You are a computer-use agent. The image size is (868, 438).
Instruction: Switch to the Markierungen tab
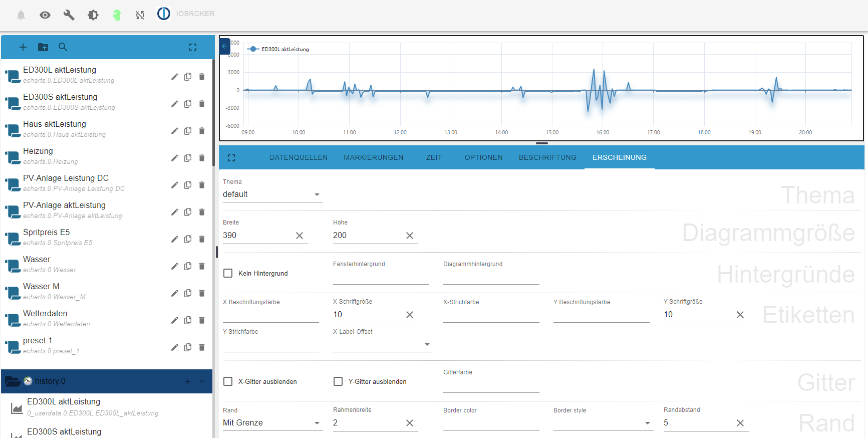pyautogui.click(x=374, y=157)
